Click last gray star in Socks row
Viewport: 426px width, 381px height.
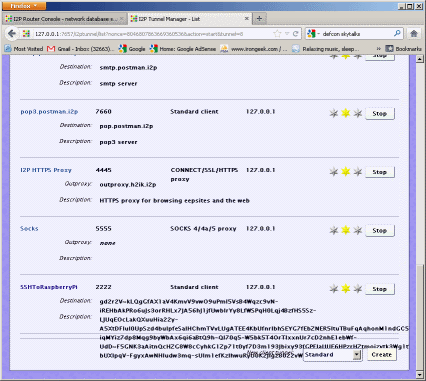[358, 230]
